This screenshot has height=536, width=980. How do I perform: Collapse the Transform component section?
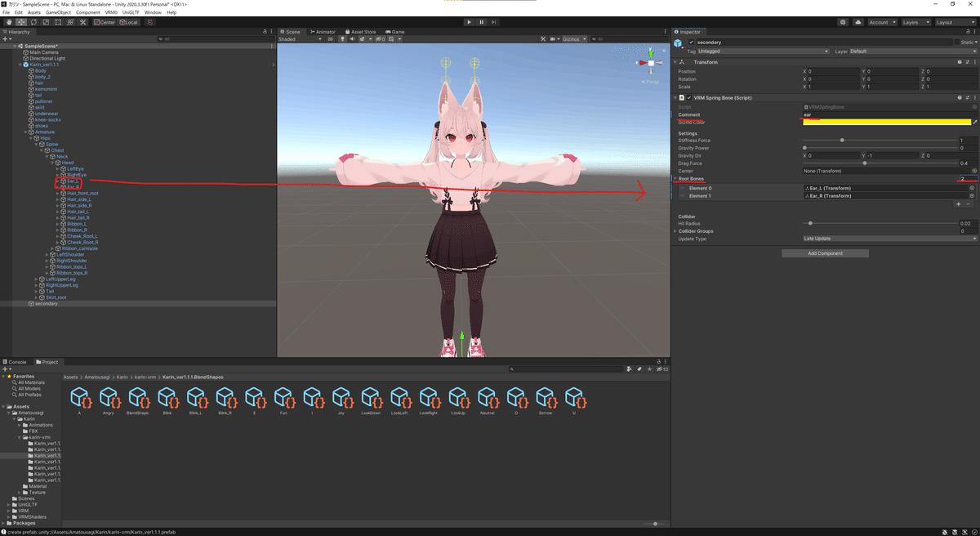(x=675, y=62)
